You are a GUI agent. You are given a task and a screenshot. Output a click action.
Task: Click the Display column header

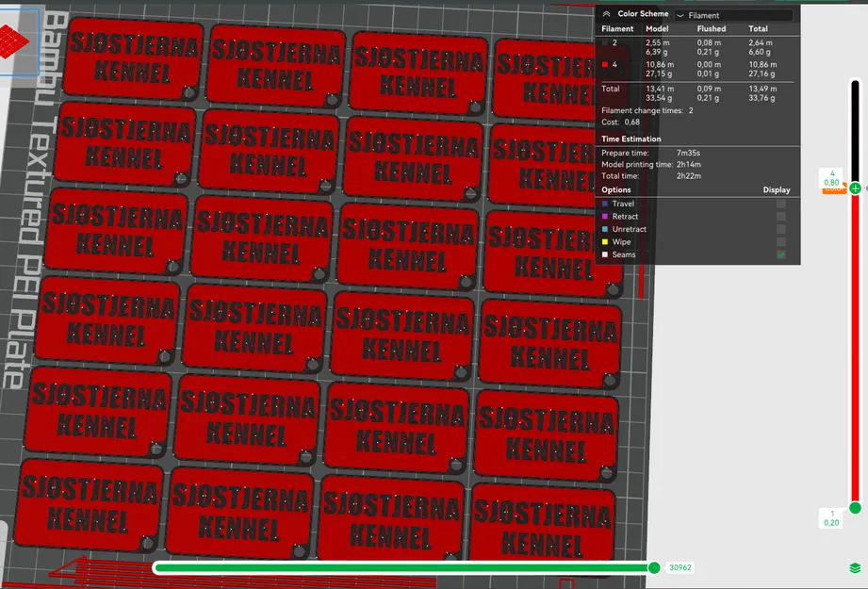coord(777,189)
